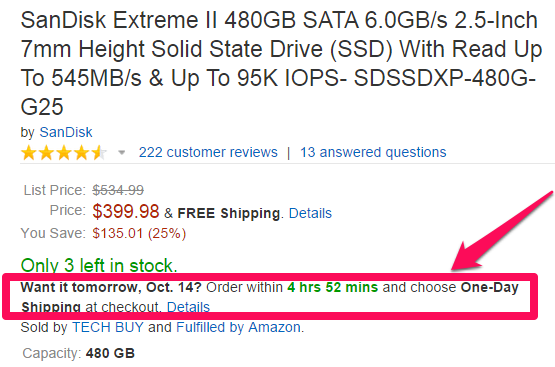Expand the rating breakdown dropdown arrow
Screen dimensions: 555x367
[x=122, y=153]
